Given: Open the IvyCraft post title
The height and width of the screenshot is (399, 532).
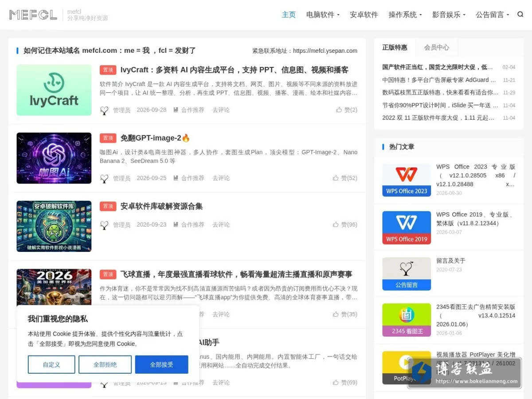Looking at the screenshot, I should coord(235,70).
